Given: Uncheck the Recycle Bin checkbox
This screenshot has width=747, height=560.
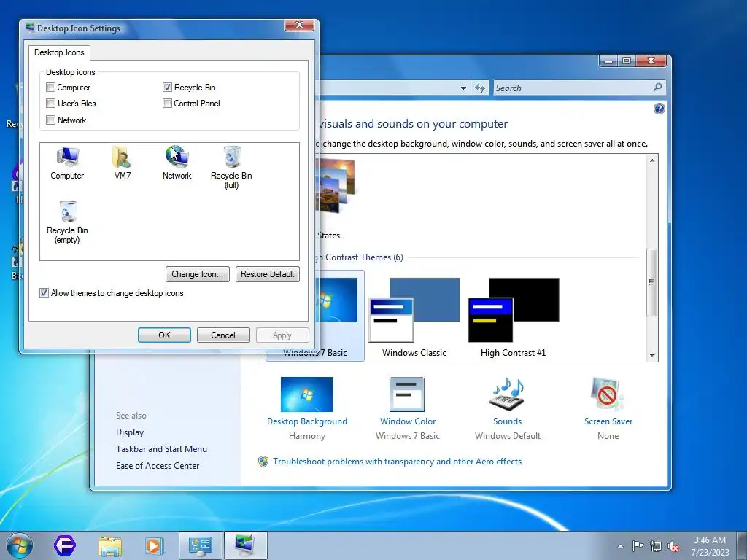Looking at the screenshot, I should pos(167,87).
